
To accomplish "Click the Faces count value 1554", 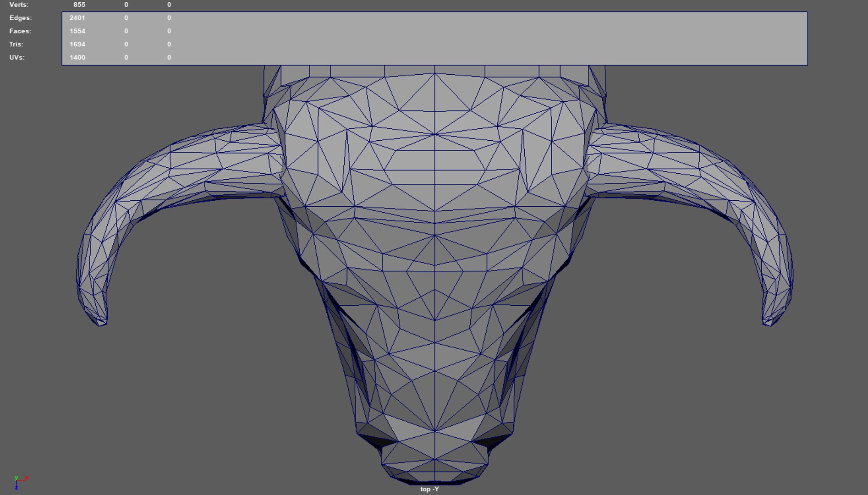I will 77,31.
